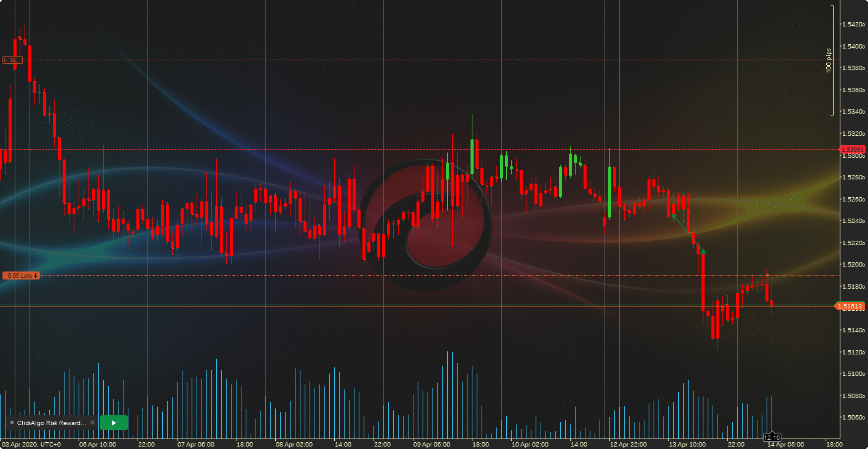Click the green deal map arrow end marker
868x449 pixels.
(703, 251)
